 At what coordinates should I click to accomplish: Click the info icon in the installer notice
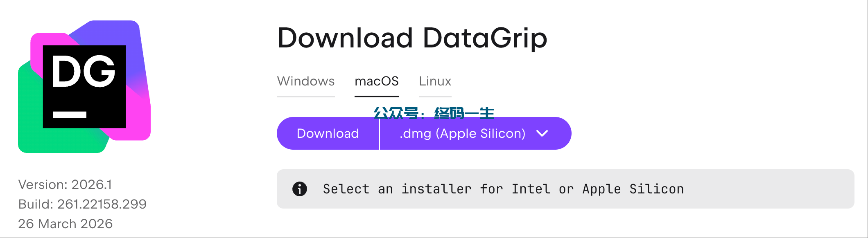[300, 189]
